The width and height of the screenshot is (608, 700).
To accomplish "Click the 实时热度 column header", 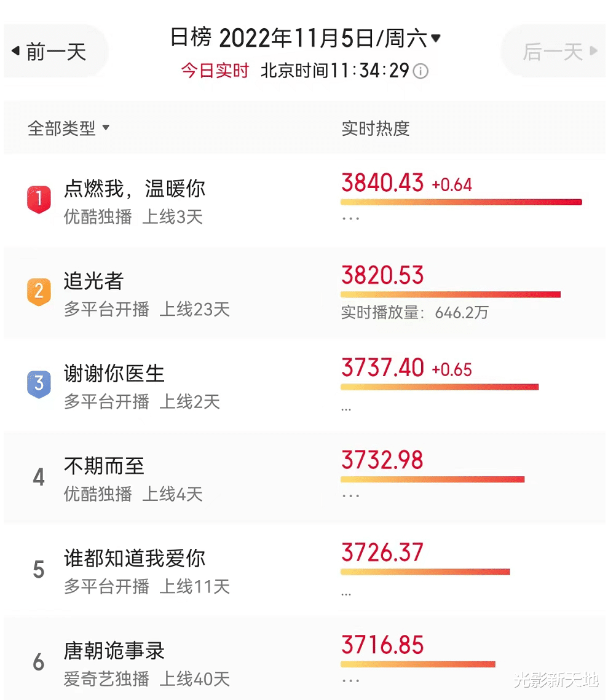I will (x=376, y=128).
